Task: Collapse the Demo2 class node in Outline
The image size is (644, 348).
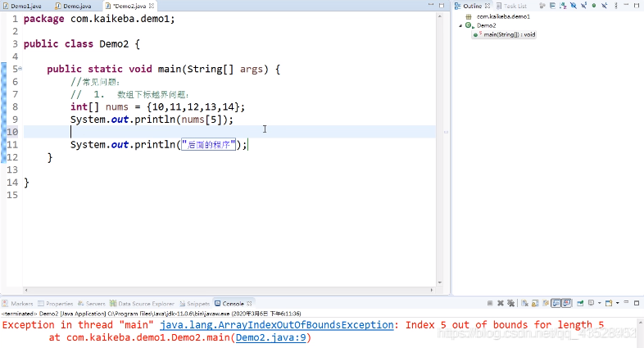Action: pyautogui.click(x=460, y=25)
